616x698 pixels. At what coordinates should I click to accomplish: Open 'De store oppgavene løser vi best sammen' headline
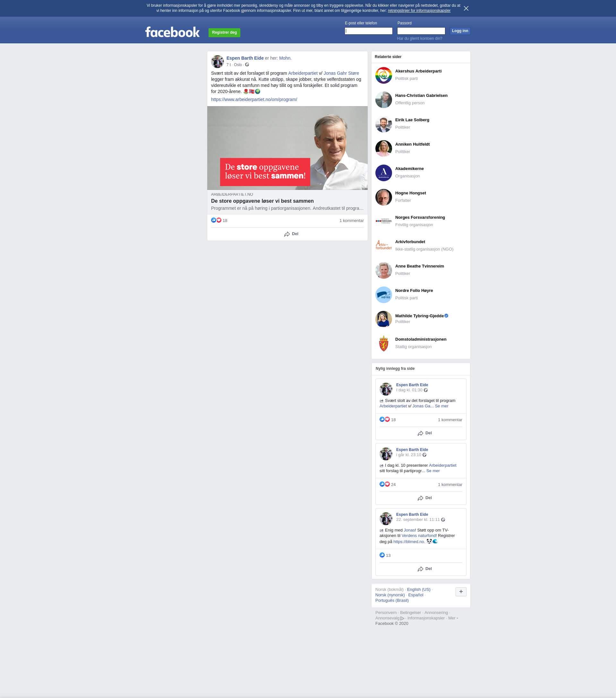tap(262, 201)
